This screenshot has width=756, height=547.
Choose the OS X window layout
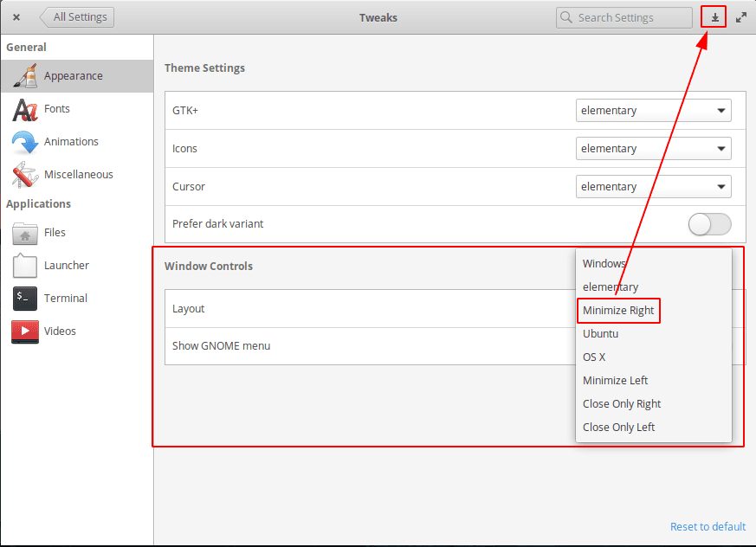[594, 357]
